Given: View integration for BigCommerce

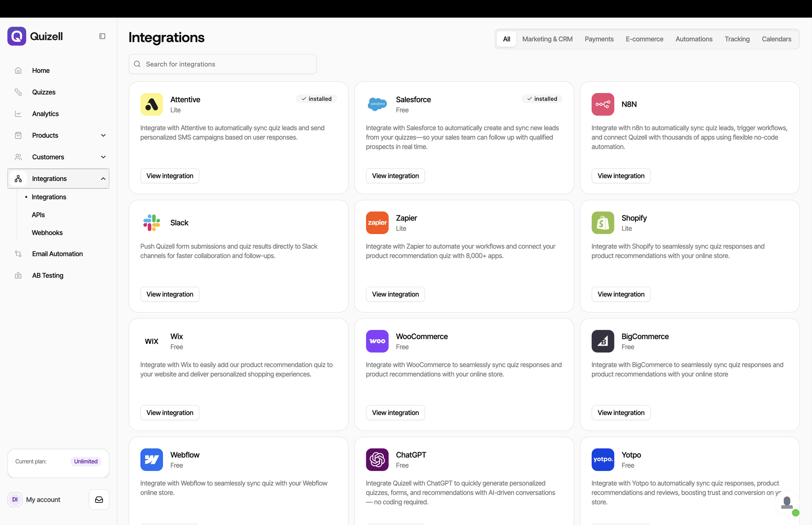Looking at the screenshot, I should point(621,413).
